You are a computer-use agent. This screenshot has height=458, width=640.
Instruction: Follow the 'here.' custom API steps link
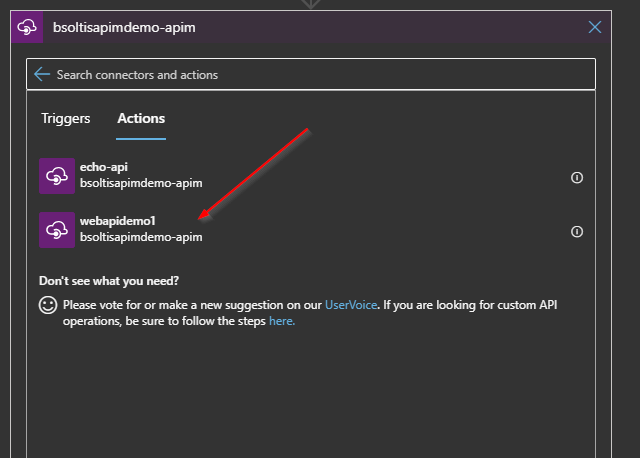(282, 321)
